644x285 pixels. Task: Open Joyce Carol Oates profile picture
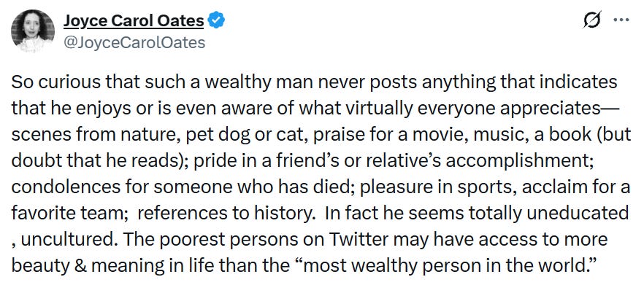point(33,31)
